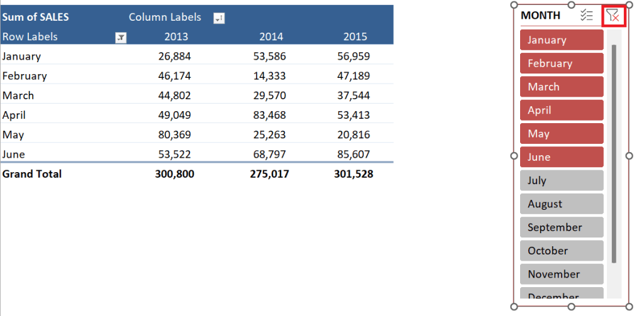
Task: Toggle January in the month slicer
Action: [561, 40]
